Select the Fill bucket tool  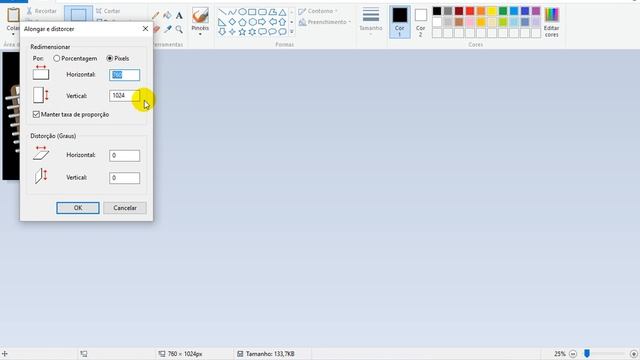[x=167, y=16]
